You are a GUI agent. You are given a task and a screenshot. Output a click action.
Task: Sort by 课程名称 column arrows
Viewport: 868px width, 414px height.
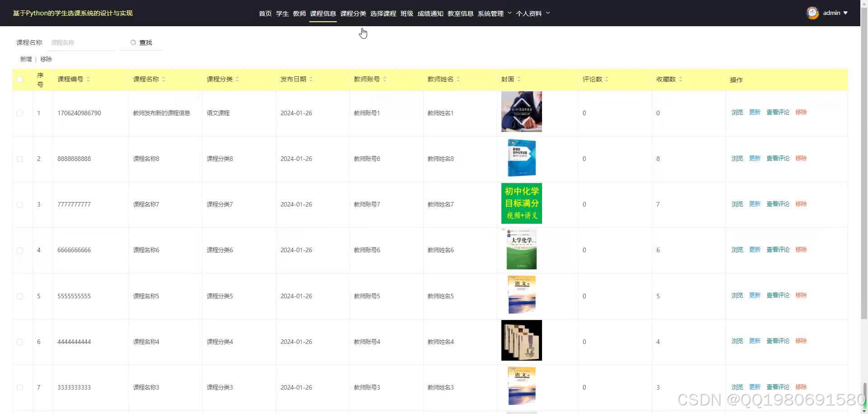click(164, 79)
